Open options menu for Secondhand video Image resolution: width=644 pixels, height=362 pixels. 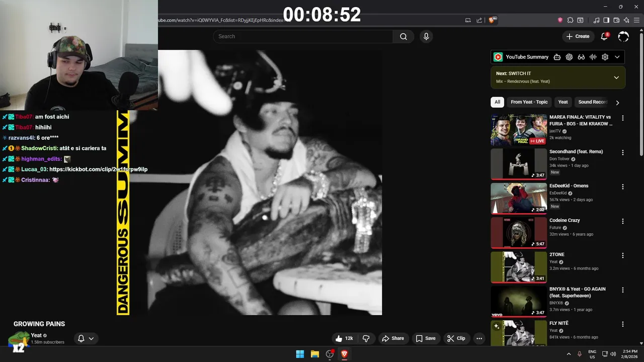[x=623, y=152]
